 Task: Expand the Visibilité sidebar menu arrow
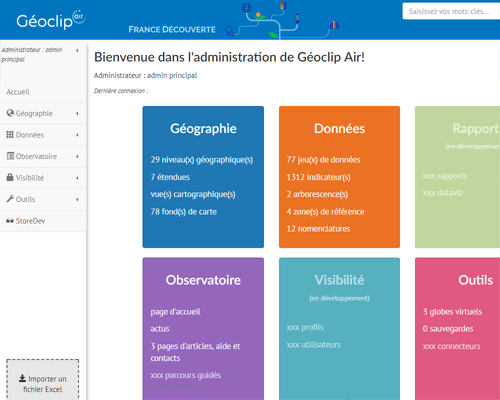tap(77, 178)
